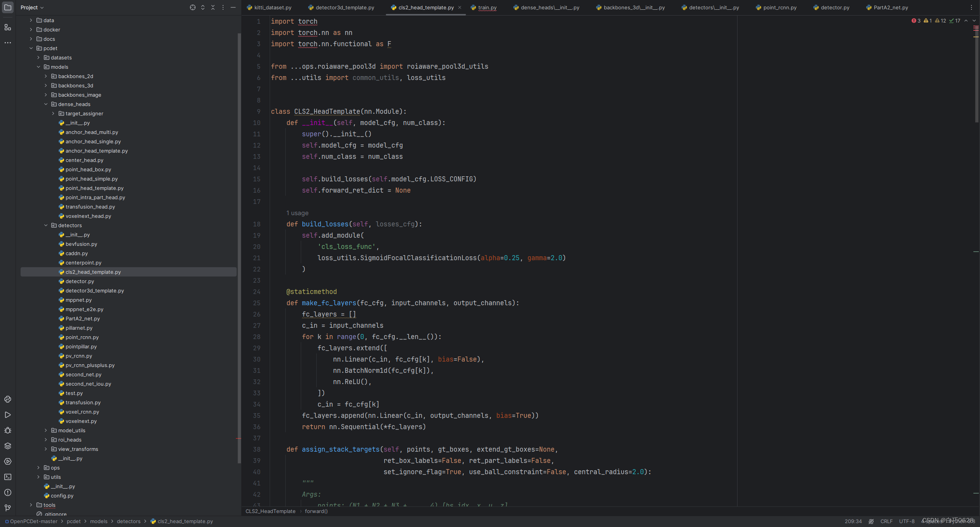The width and height of the screenshot is (980, 527).
Task: Open center_head.py in project tree
Action: pos(84,160)
